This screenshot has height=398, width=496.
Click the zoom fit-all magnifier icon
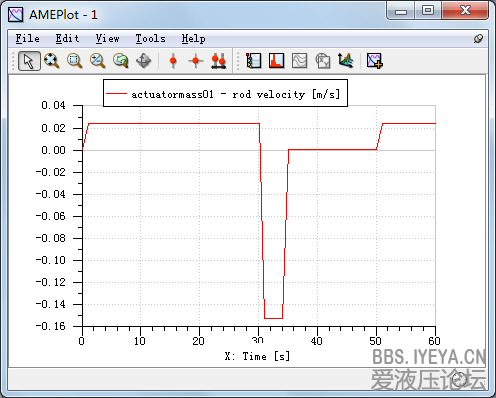[x=52, y=61]
